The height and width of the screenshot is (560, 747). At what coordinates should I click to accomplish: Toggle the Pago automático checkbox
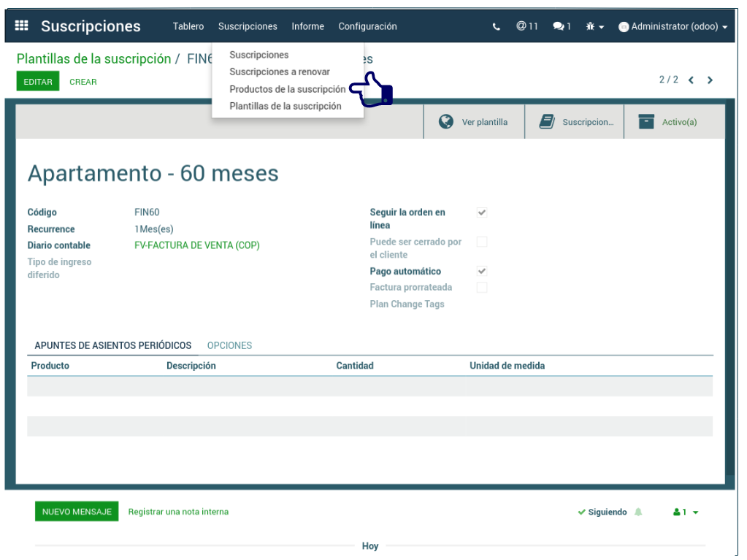click(482, 271)
